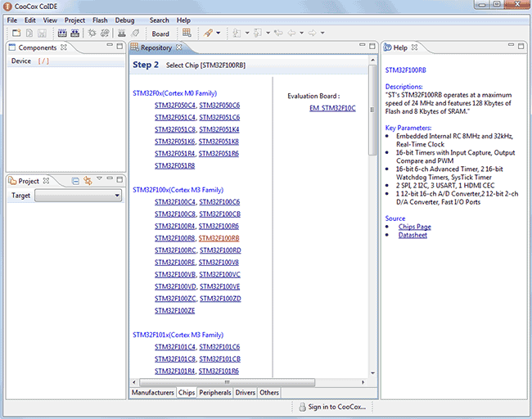Click the Last Edit Location icon
The image size is (532, 419).
pos(278,33)
